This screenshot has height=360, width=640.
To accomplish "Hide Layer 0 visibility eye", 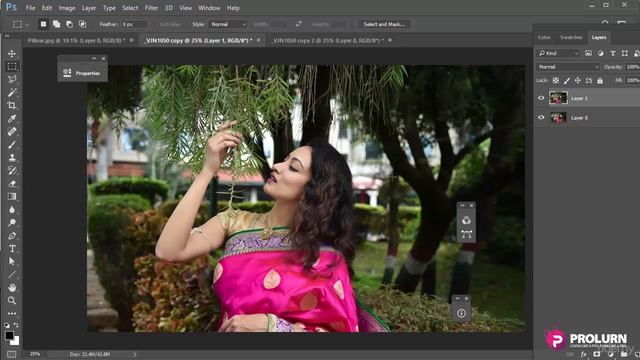I will (541, 118).
